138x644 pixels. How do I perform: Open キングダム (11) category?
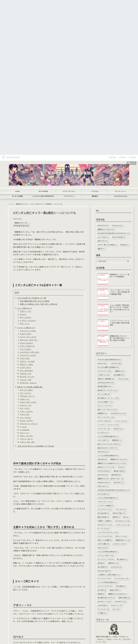[x=103, y=433]
